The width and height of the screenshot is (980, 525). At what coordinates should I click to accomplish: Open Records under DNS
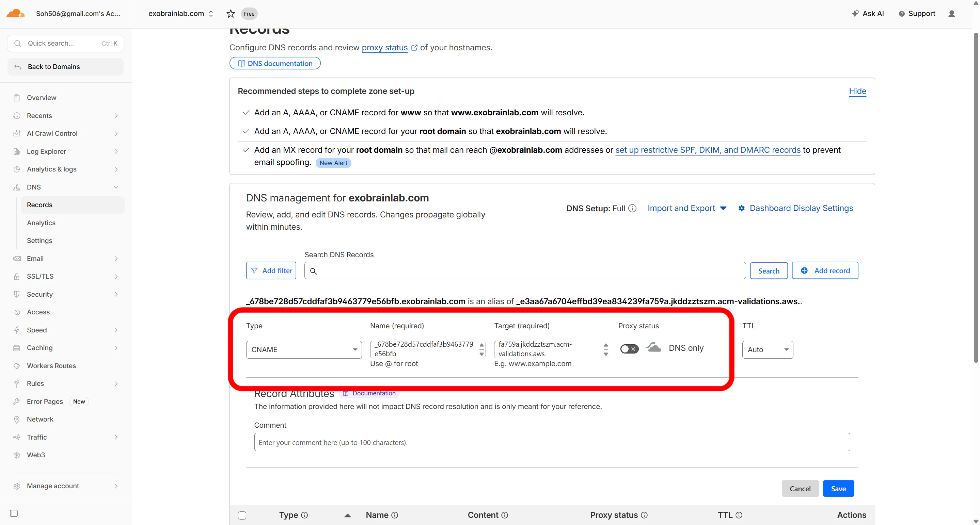[72, 205]
